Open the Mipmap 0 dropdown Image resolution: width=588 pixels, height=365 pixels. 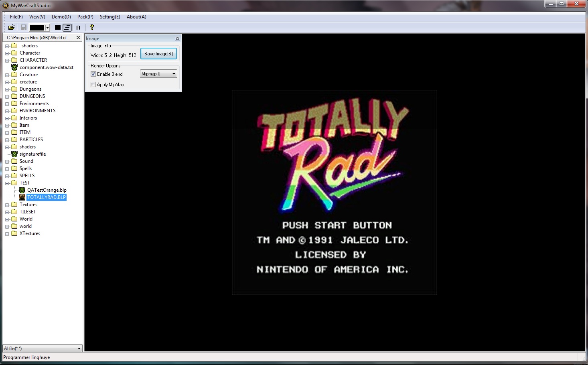point(158,74)
